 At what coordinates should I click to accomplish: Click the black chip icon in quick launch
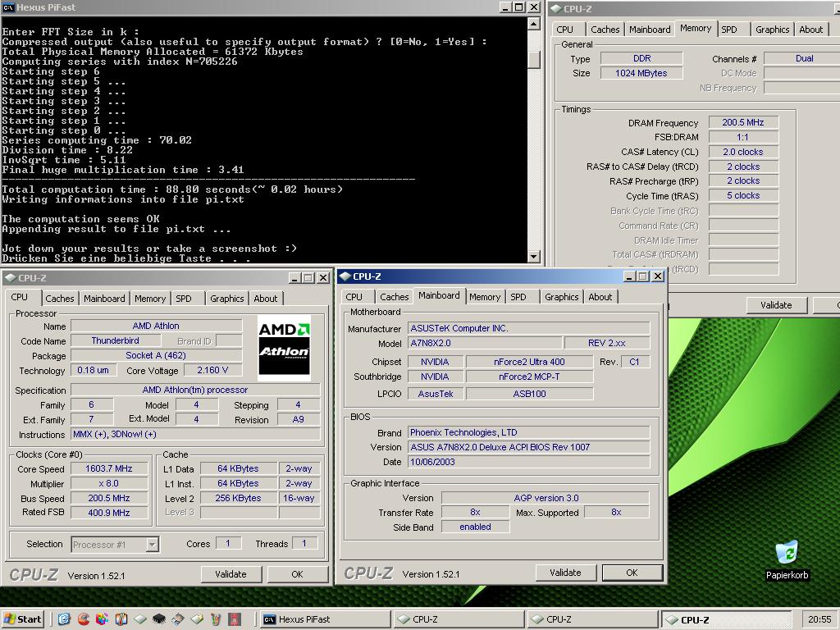pos(159,619)
